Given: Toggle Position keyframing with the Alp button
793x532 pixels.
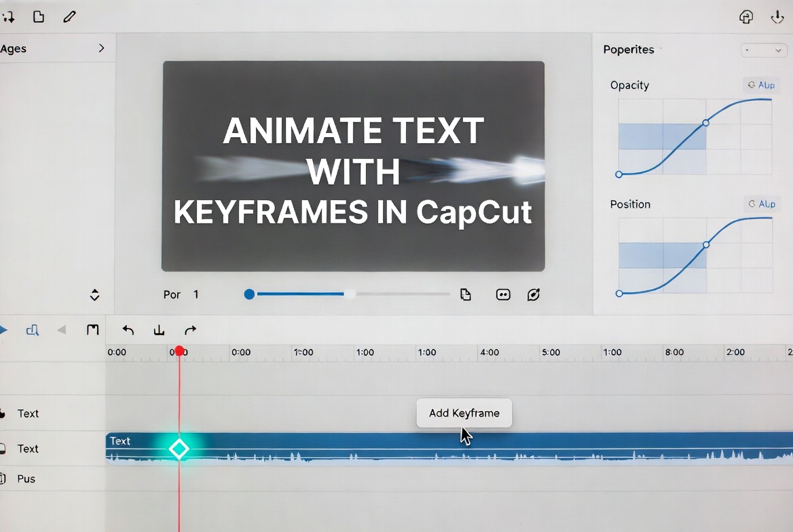Looking at the screenshot, I should [761, 204].
